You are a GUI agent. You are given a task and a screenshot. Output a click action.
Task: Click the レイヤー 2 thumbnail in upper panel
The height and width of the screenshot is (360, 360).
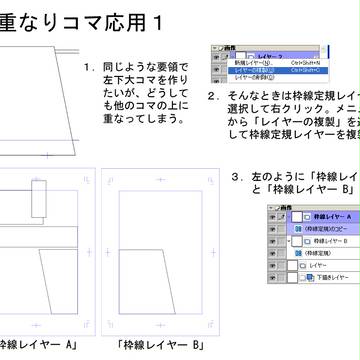click(240, 56)
